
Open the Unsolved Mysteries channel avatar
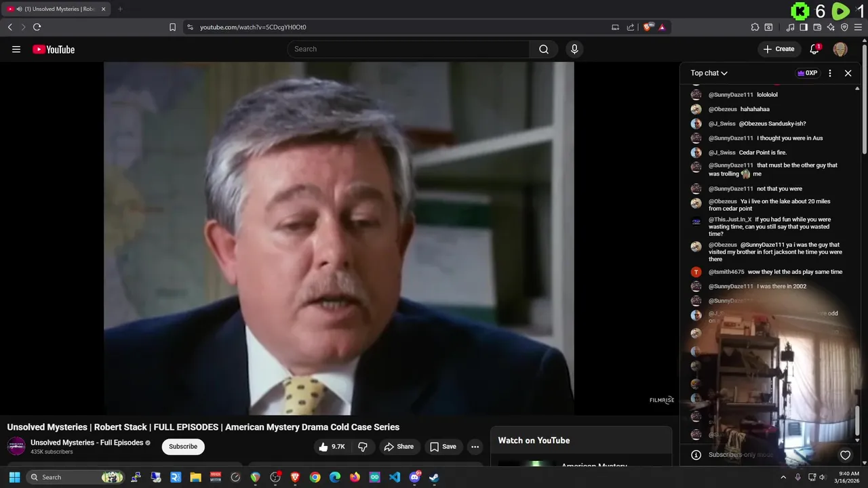point(16,446)
